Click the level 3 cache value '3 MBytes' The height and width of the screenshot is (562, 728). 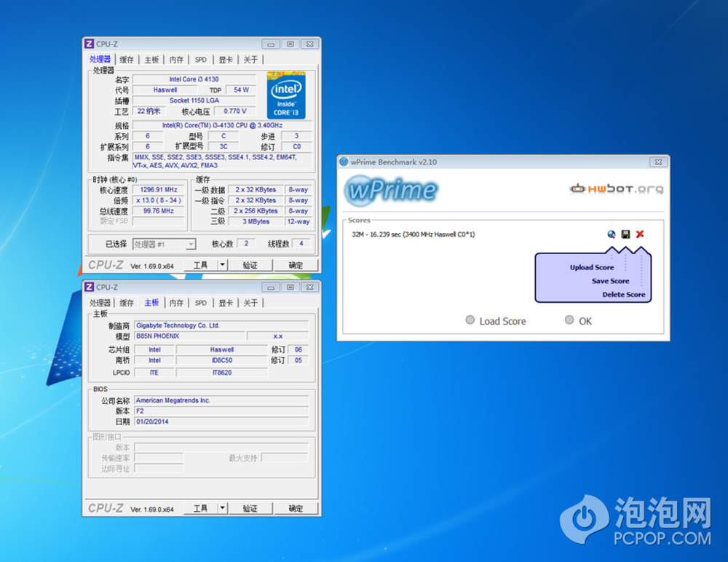tap(256, 221)
